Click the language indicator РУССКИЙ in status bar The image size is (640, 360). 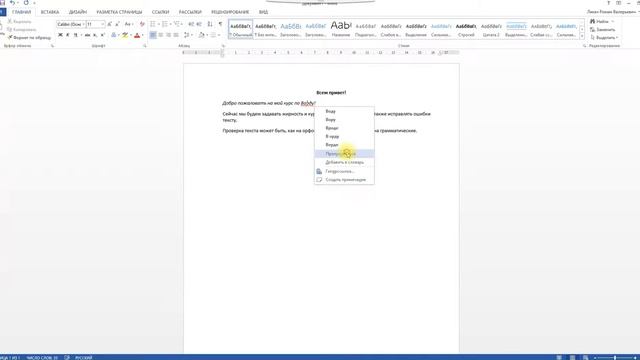84,358
